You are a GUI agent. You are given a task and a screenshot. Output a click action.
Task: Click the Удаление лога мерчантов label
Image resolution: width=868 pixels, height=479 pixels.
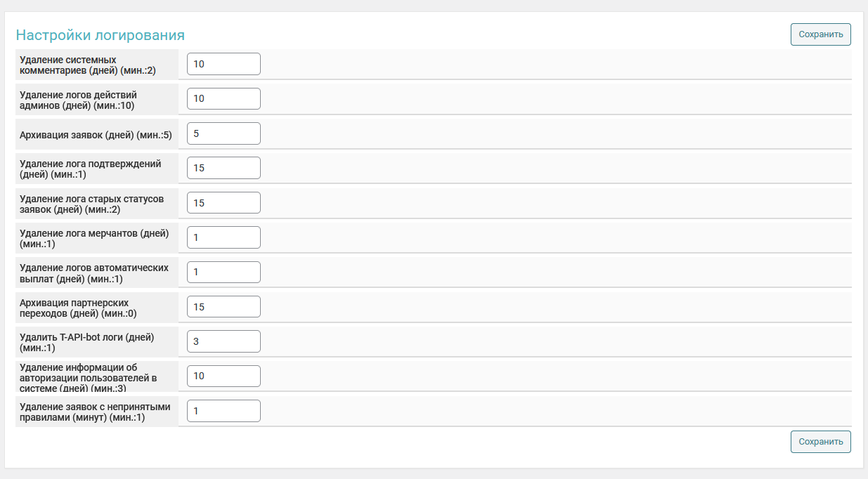(x=94, y=238)
